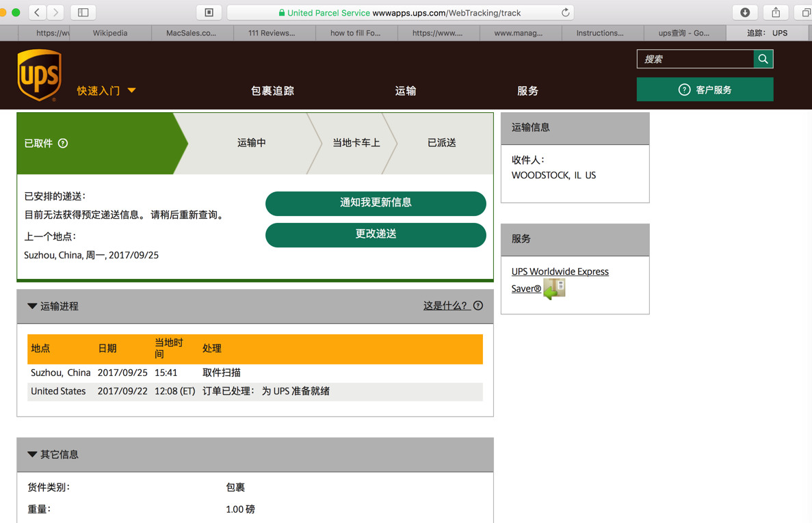Click the 更改递送 button

click(x=376, y=234)
